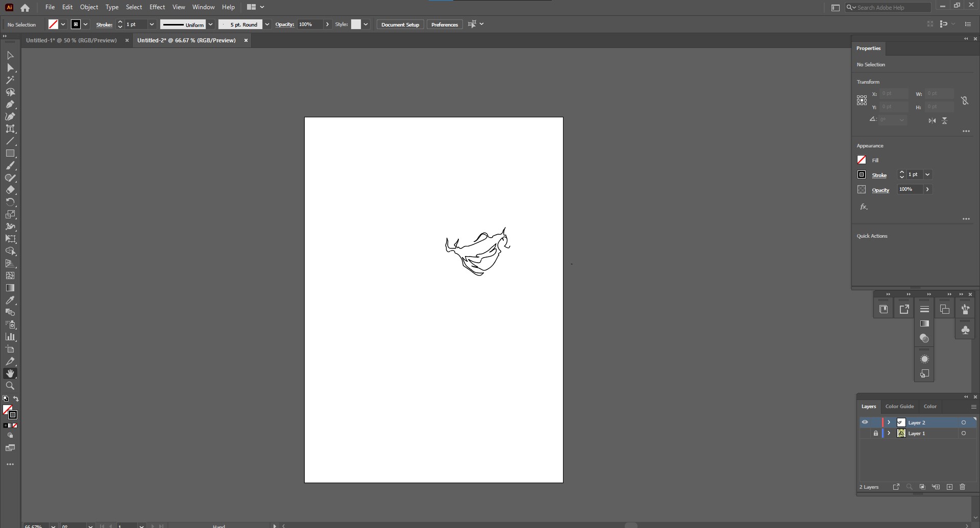Viewport: 980px width, 528px height.
Task: Expand Layer 2 contents
Action: pyautogui.click(x=889, y=422)
